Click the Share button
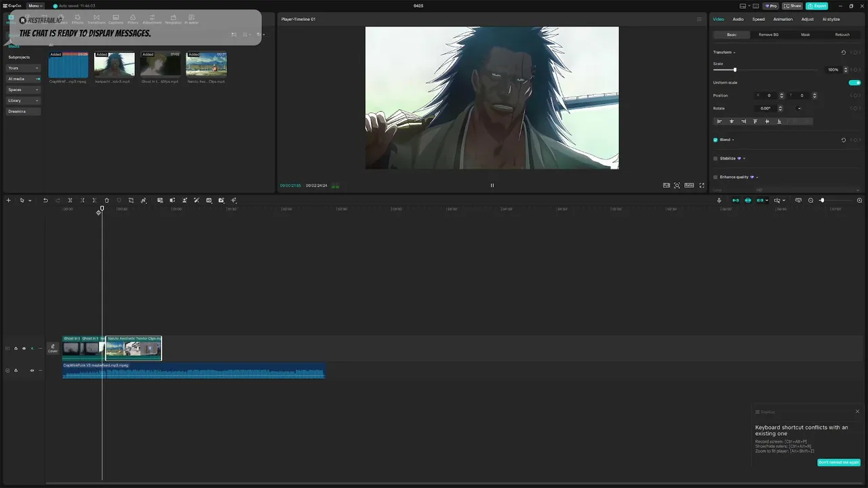Image resolution: width=868 pixels, height=488 pixels. (x=792, y=5)
